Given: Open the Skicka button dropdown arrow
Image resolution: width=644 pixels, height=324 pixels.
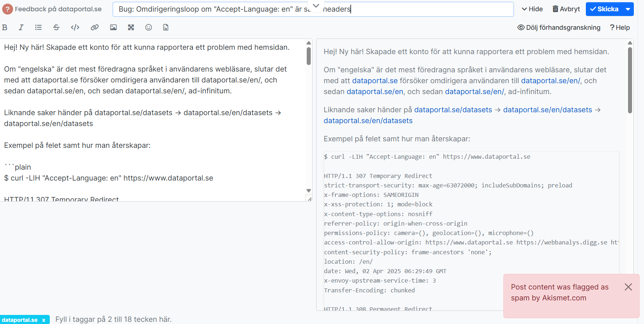Looking at the screenshot, I should pos(628,9).
